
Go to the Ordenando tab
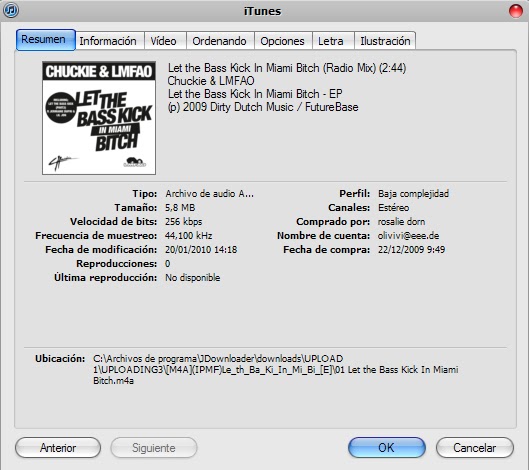click(x=220, y=41)
